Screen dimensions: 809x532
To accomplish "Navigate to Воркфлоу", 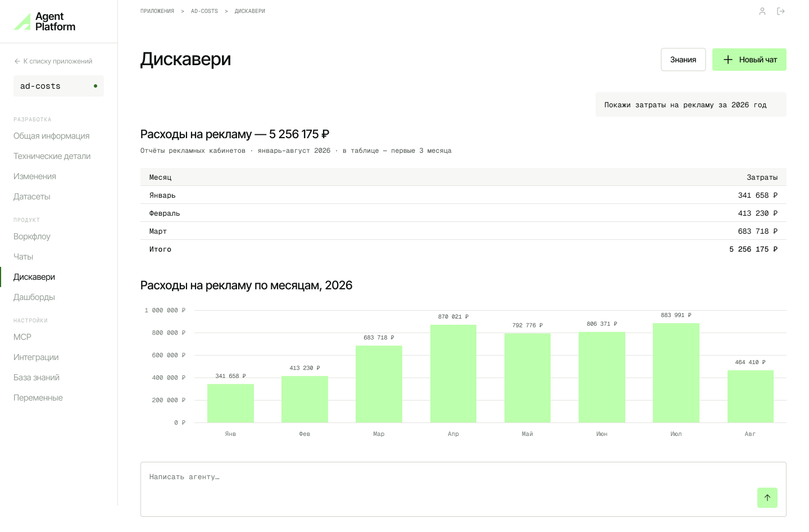I will click(32, 237).
